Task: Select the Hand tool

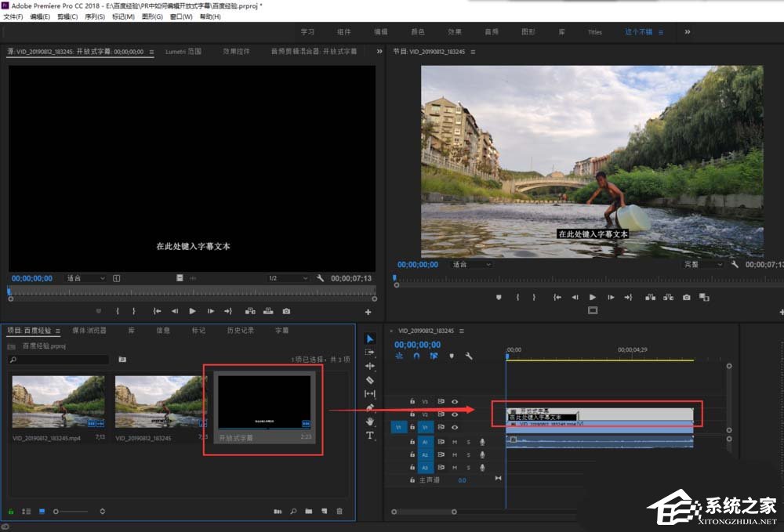Action: pos(370,422)
